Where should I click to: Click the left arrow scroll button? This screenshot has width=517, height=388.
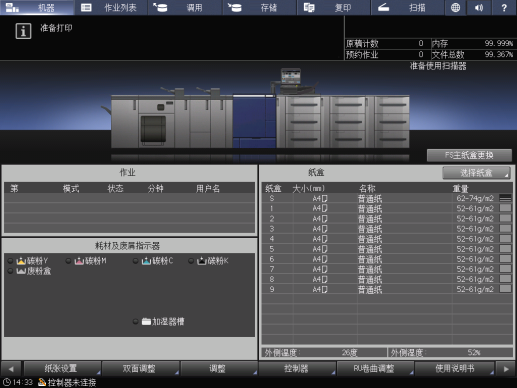tap(11, 369)
